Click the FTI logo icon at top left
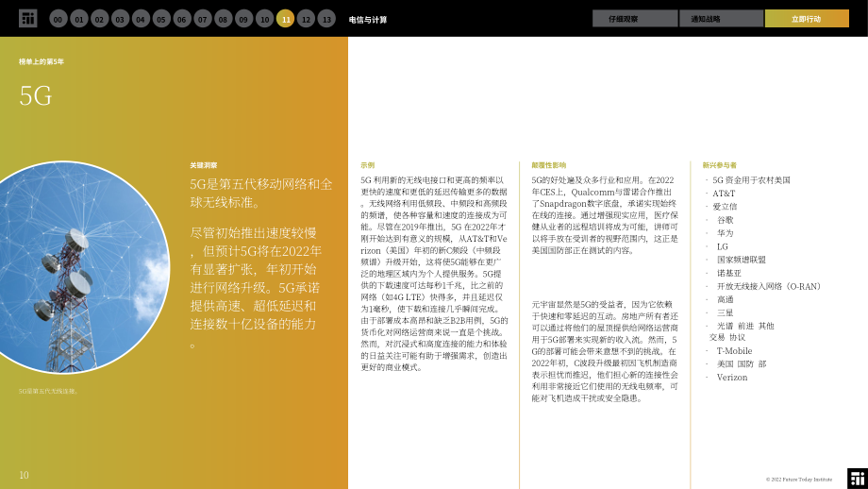This screenshot has height=489, width=868. coord(27,18)
